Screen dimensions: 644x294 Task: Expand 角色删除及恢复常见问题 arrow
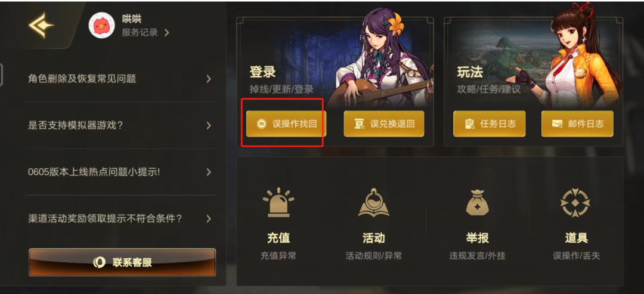[209, 79]
